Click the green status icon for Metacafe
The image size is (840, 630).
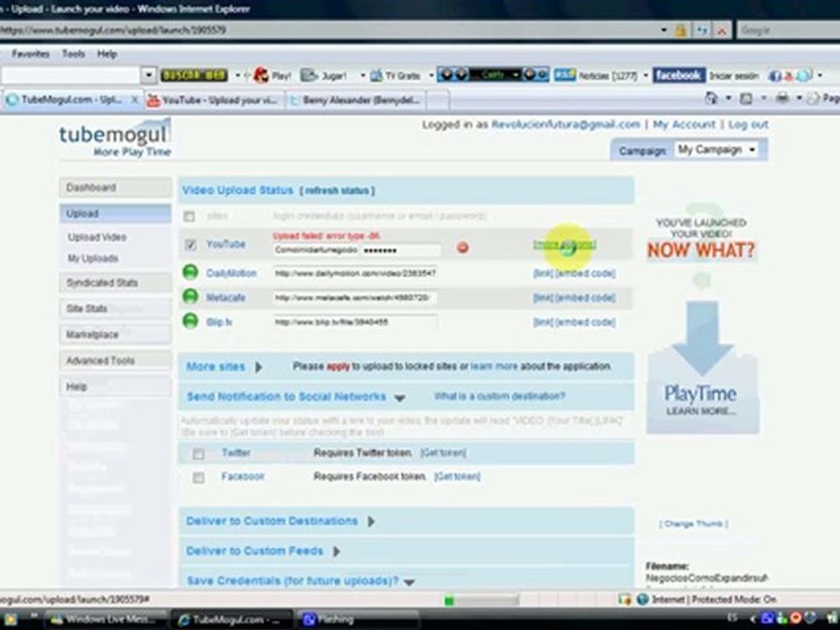190,297
